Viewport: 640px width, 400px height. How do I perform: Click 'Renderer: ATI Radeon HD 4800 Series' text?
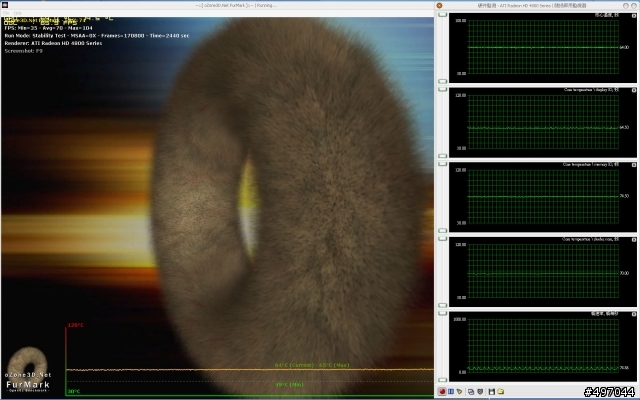pos(53,43)
